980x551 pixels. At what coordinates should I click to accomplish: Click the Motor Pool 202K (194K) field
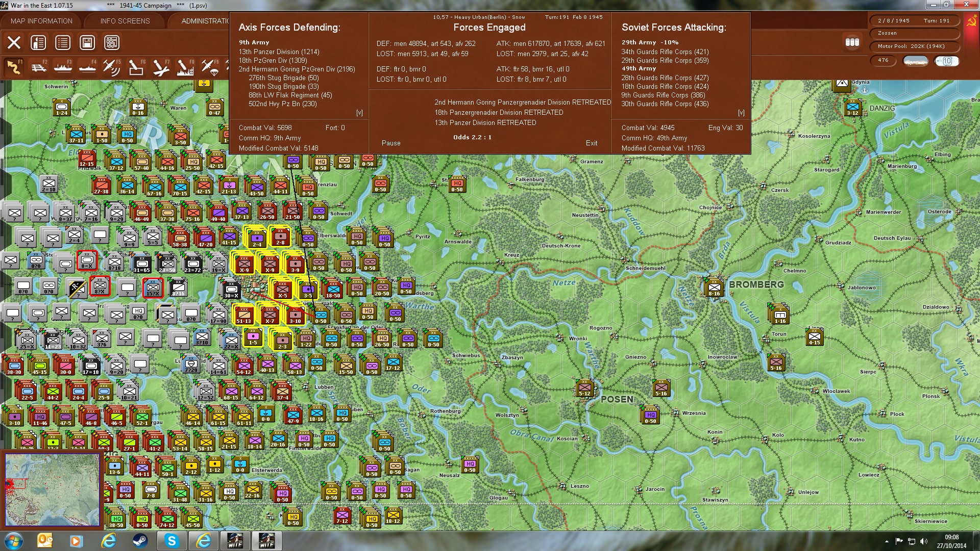pyautogui.click(x=914, y=46)
